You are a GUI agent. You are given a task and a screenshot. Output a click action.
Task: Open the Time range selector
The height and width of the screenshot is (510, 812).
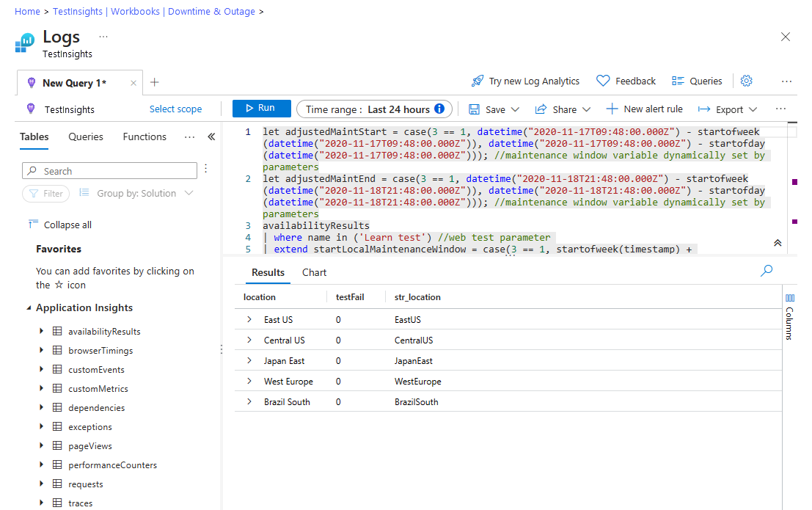point(374,109)
